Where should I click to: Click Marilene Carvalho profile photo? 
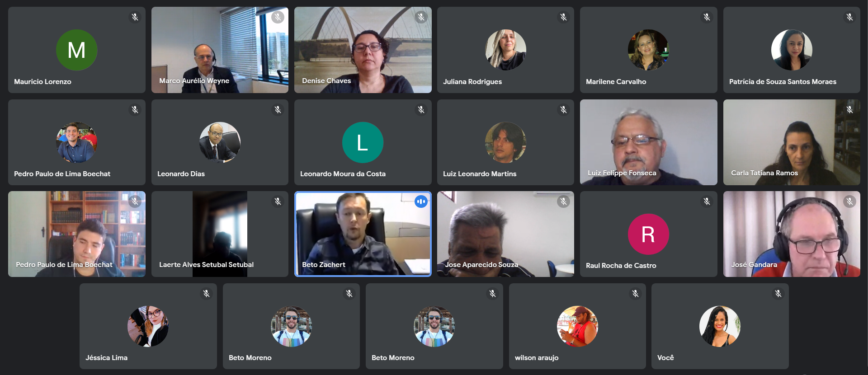coord(648,50)
